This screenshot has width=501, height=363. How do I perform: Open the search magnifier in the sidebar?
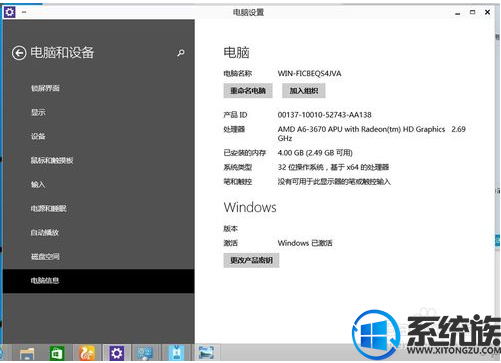click(181, 53)
